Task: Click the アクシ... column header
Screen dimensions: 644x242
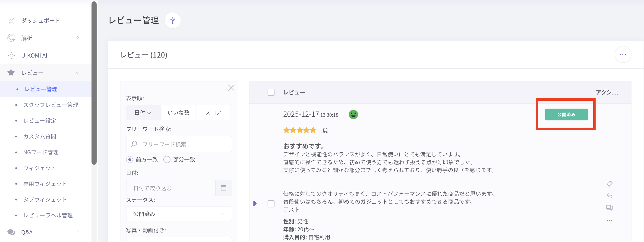Action: point(607,92)
